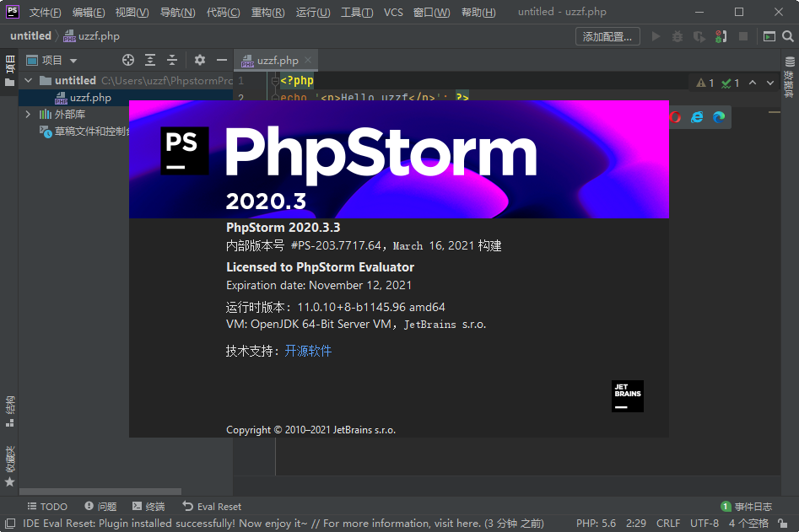799x532 pixels.
Task: Open the 终端 tool window
Action: (x=148, y=507)
